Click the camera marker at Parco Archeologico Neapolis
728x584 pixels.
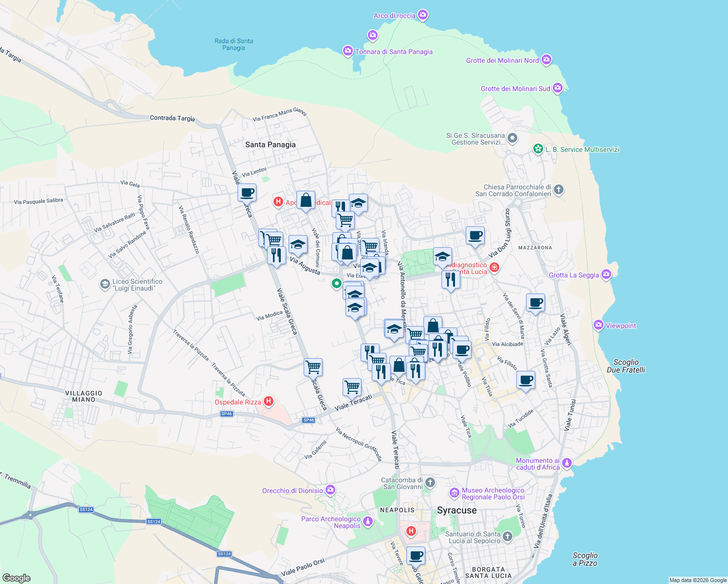[368, 520]
